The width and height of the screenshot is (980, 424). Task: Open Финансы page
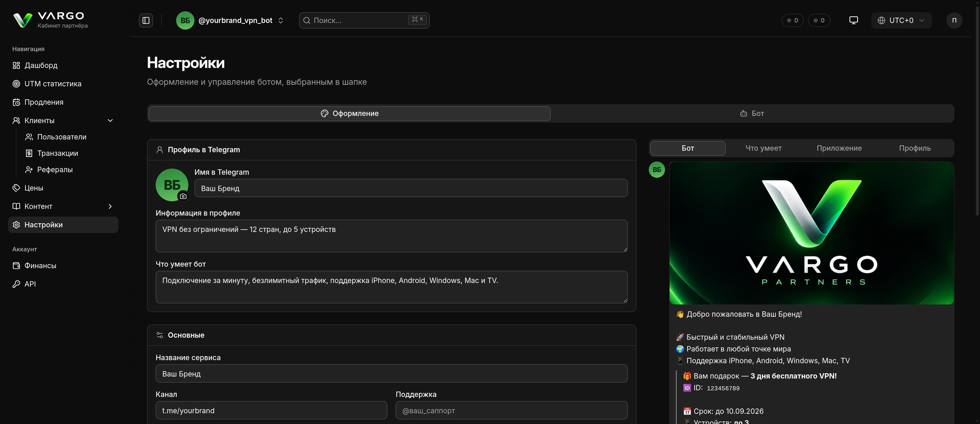pyautogui.click(x=63, y=266)
